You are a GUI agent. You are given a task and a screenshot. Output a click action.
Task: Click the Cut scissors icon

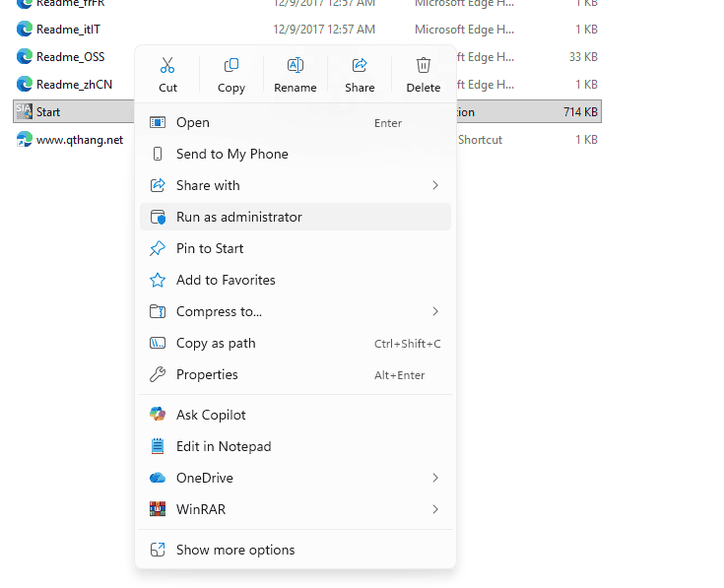tap(167, 66)
